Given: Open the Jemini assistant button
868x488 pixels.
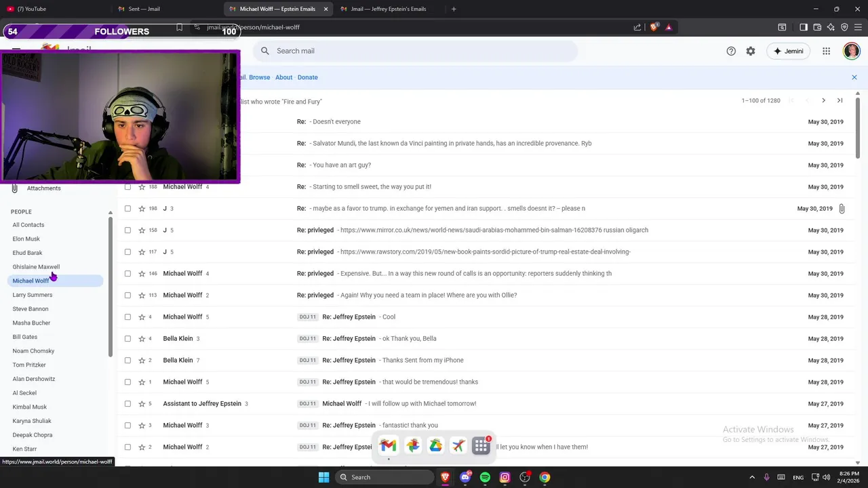Looking at the screenshot, I should point(788,51).
